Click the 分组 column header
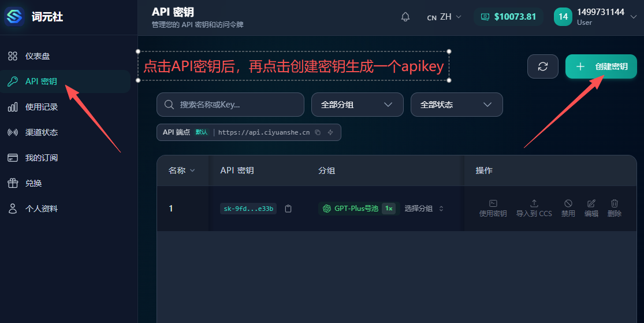Viewport: 644px width, 323px height. pyautogui.click(x=326, y=170)
